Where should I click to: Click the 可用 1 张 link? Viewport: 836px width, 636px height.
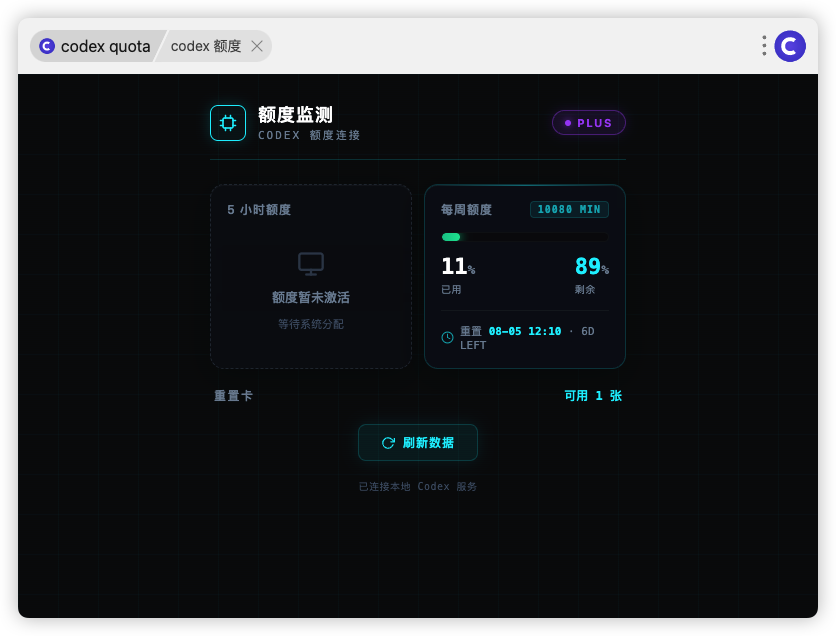pos(593,396)
